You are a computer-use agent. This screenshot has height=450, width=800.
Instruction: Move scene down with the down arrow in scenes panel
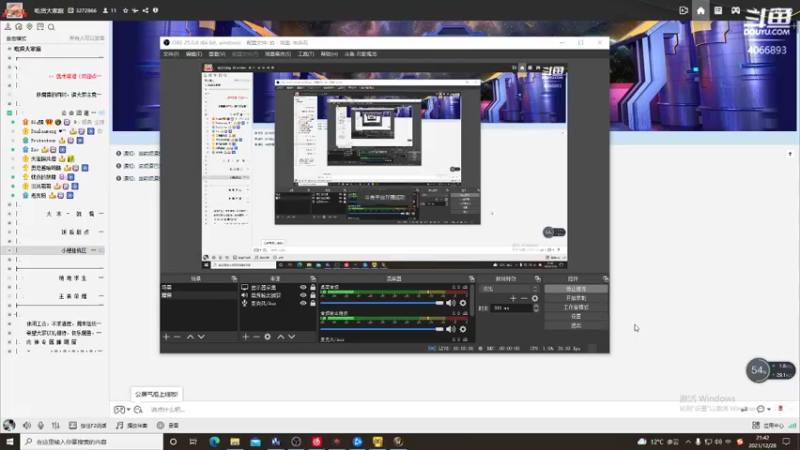(x=201, y=337)
